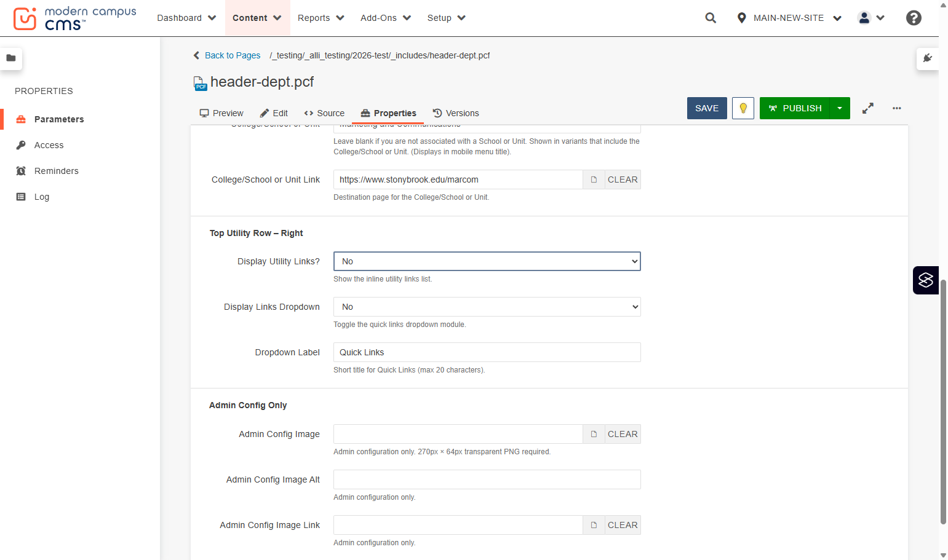The image size is (948, 560).
Task: Click the Admin Config Image Alt field
Action: point(487,479)
